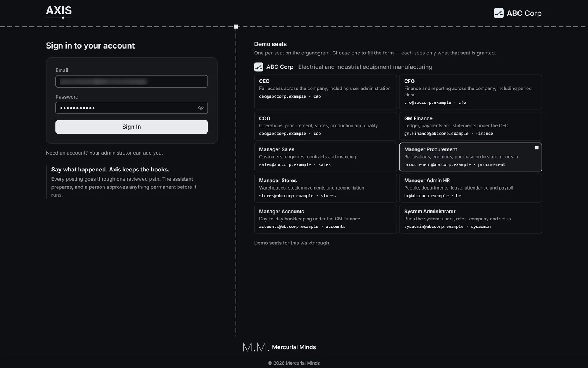This screenshot has height=368, width=588.
Task: Choose the Manager Accounts demo seat
Action: coord(325,219)
